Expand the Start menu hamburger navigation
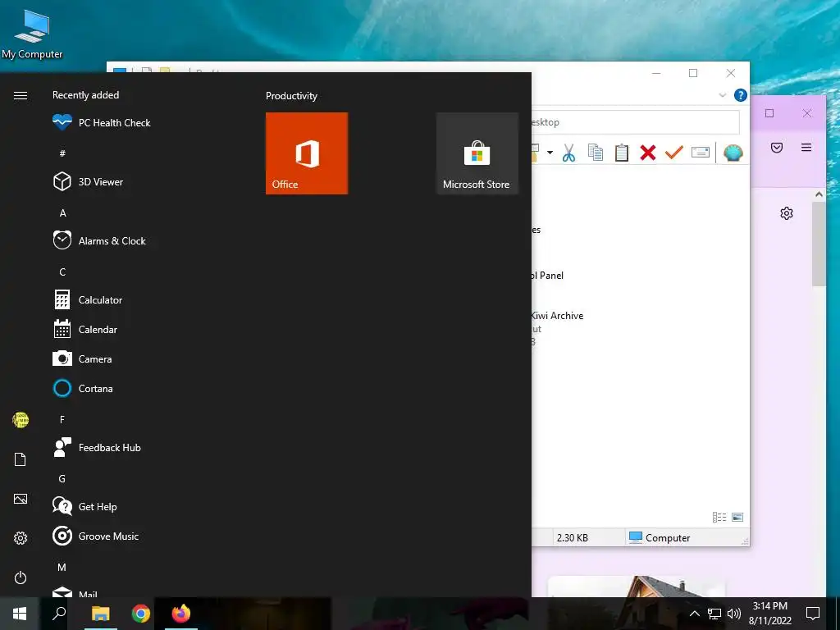This screenshot has height=630, width=840. tap(21, 95)
